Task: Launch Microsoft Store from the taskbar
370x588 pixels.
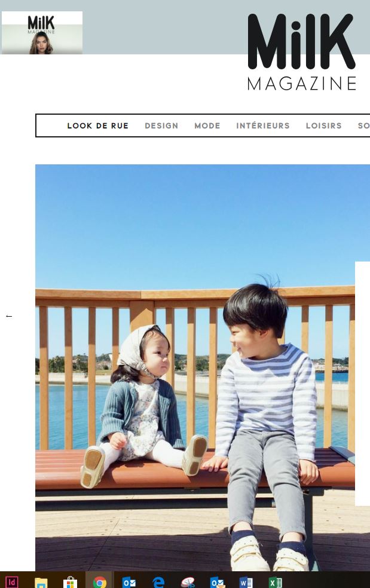Action: (70, 583)
